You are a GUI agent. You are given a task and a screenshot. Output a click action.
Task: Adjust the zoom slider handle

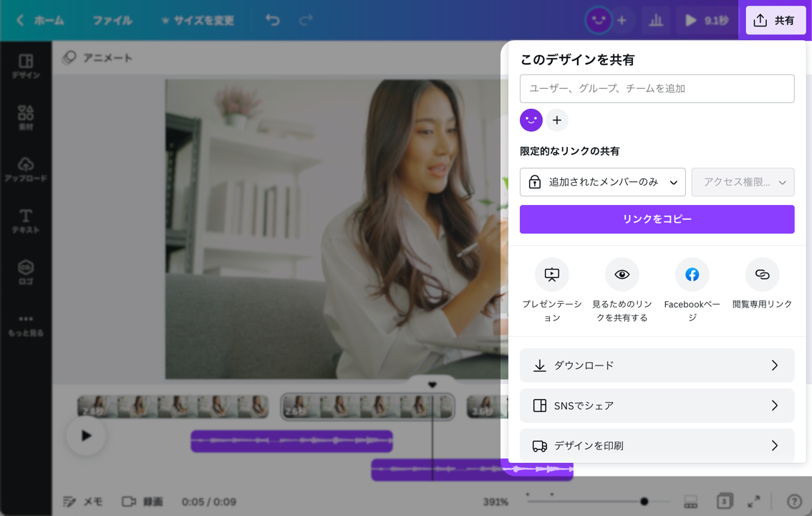pyautogui.click(x=644, y=501)
